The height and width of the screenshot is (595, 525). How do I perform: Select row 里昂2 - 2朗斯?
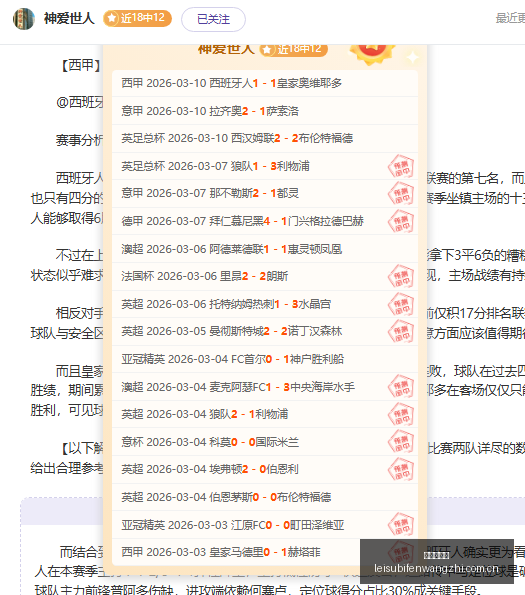[265, 276]
